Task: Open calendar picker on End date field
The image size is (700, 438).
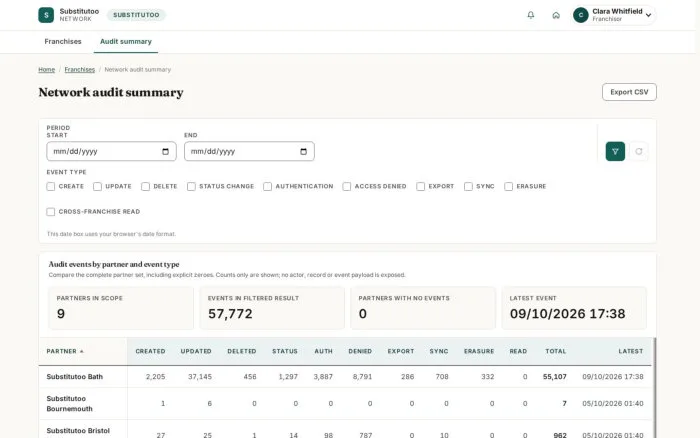Action: tap(304, 151)
